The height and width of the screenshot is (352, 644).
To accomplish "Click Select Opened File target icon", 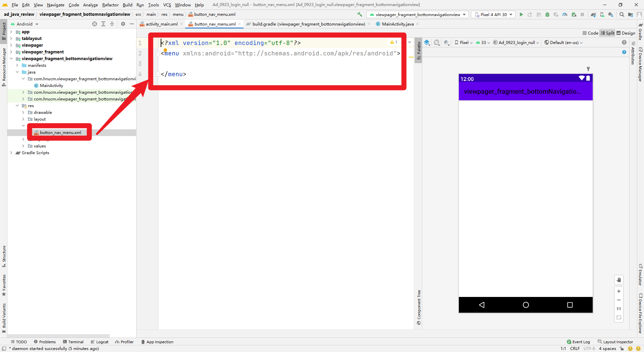I will click(95, 24).
